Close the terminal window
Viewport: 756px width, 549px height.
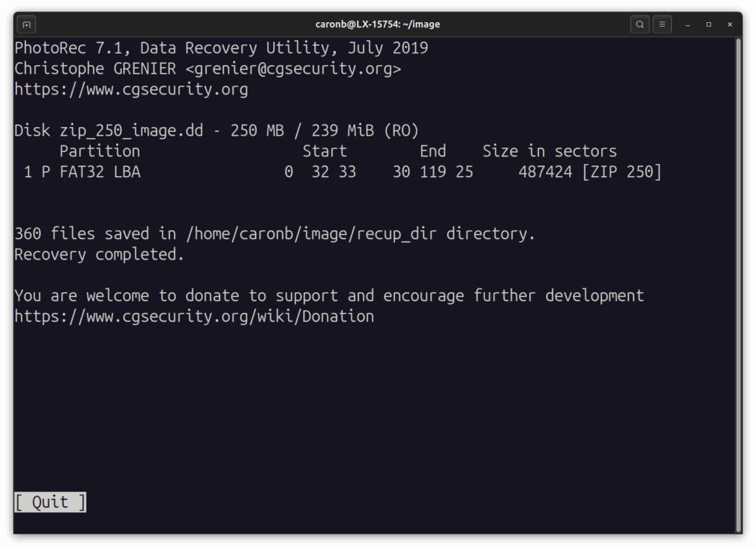coord(730,24)
